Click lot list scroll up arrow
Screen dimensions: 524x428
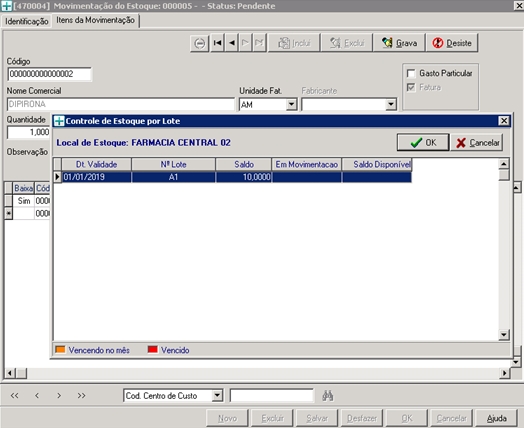click(x=504, y=164)
